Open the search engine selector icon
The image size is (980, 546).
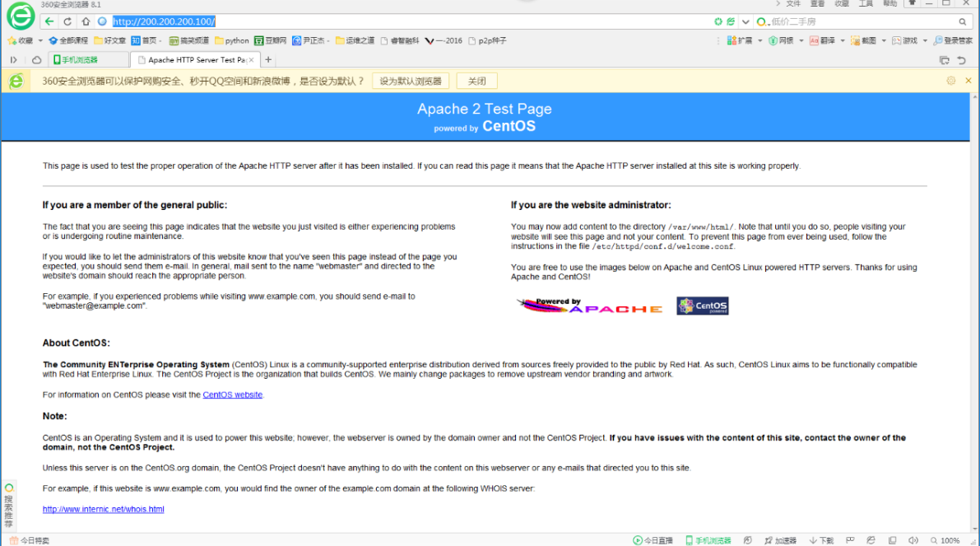pos(761,22)
